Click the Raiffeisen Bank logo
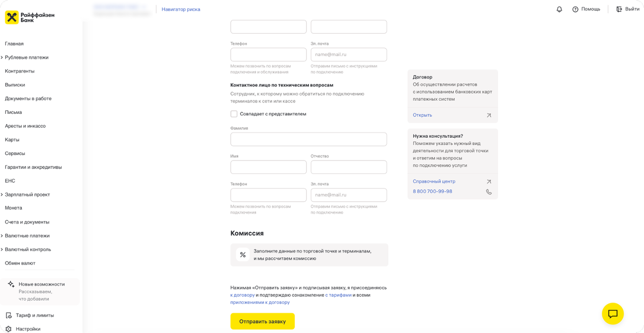Viewport: 644px width, 333px height. 30,17
